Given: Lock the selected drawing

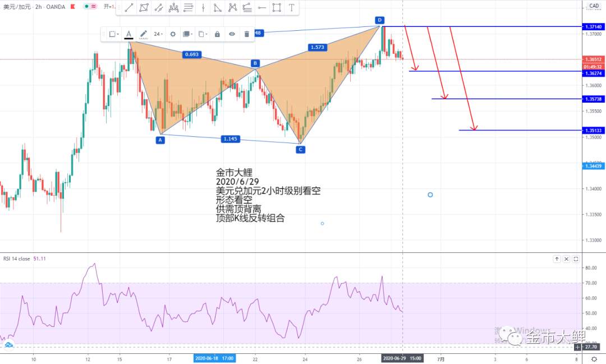Looking at the screenshot, I should (217, 34).
